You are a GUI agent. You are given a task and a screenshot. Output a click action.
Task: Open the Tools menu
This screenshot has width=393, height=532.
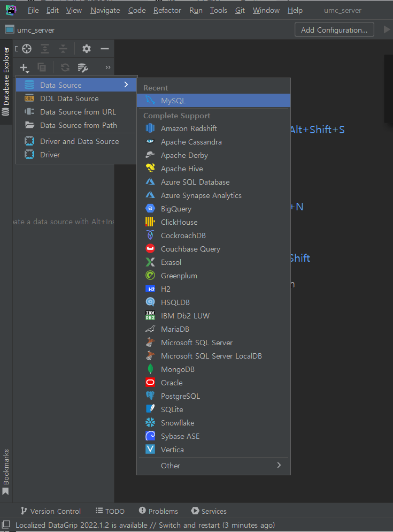click(x=218, y=11)
